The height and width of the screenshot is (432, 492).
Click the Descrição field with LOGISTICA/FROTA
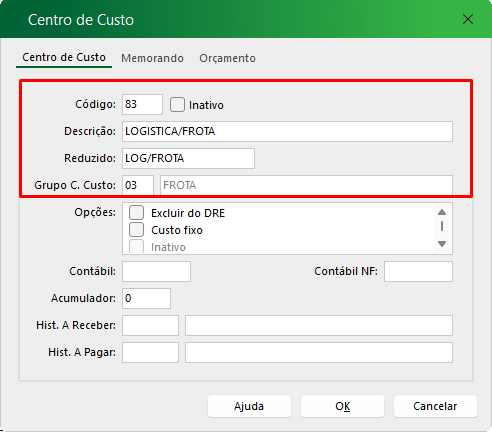287,131
